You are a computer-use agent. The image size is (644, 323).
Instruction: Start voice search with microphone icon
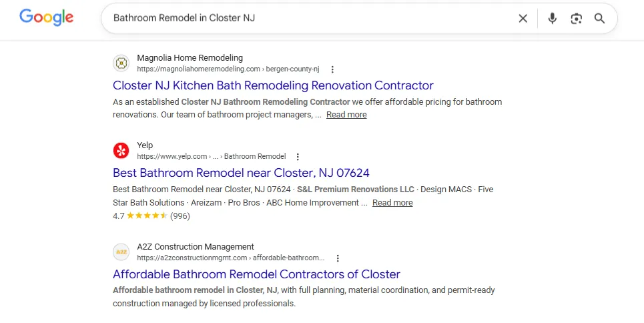[552, 19]
